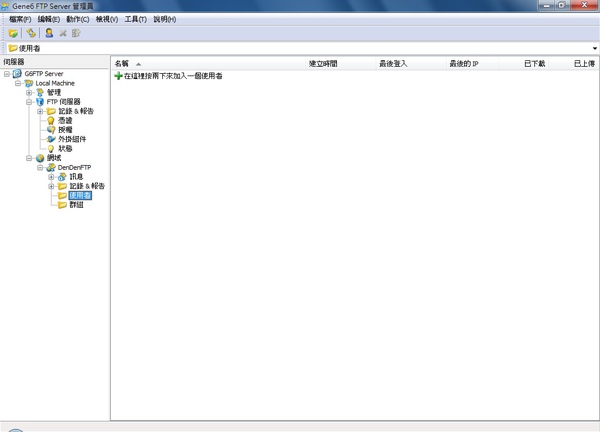Expand the 管理 tree node
This screenshot has width=600, height=432.
point(29,93)
